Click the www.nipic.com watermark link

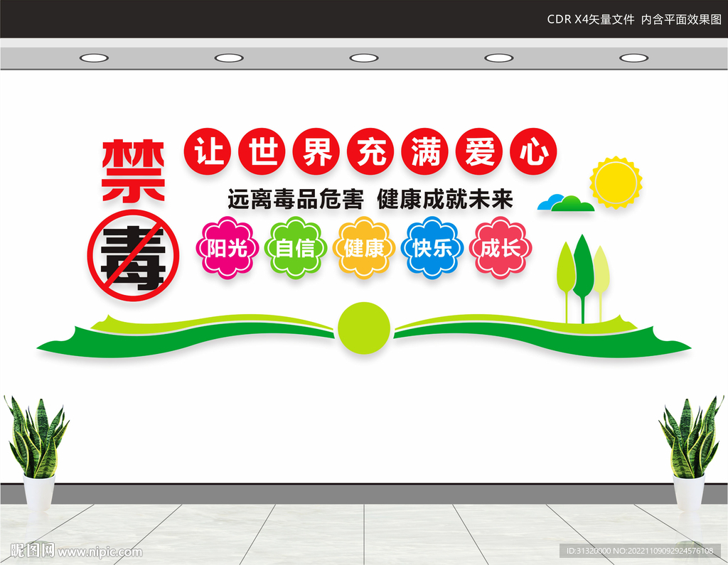(x=100, y=551)
